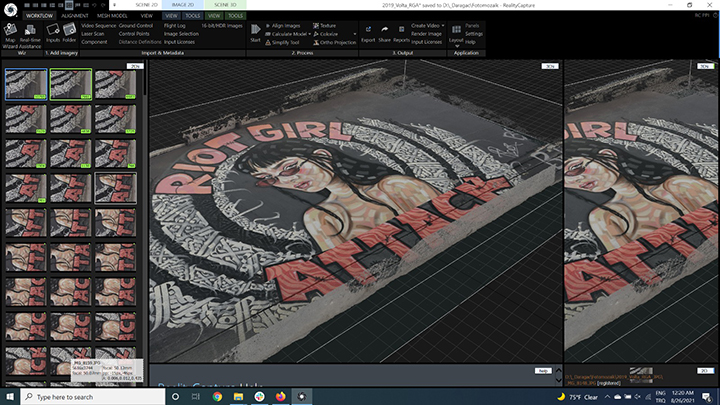
Task: Open the Map Wizard tool
Action: (x=10, y=34)
